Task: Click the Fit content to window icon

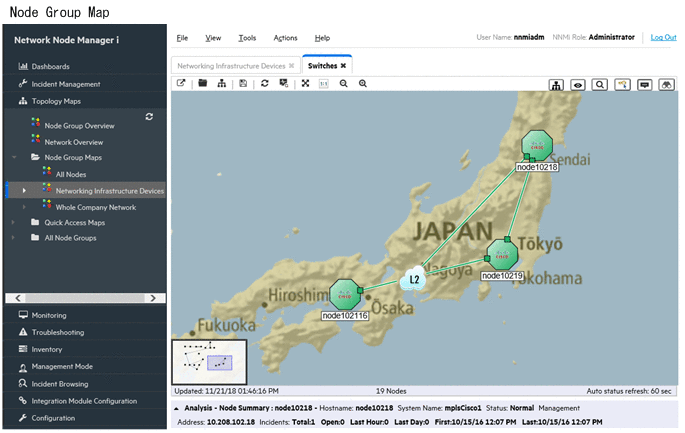Action: [305, 84]
